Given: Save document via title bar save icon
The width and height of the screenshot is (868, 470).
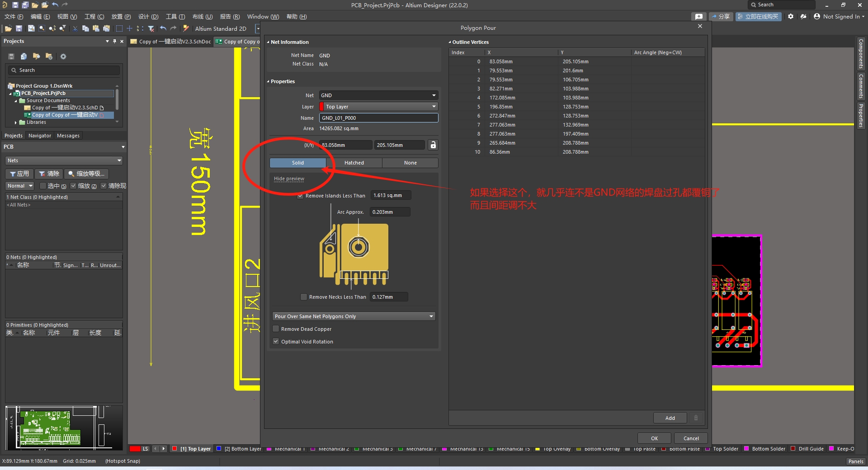Looking at the screenshot, I should (x=15, y=5).
